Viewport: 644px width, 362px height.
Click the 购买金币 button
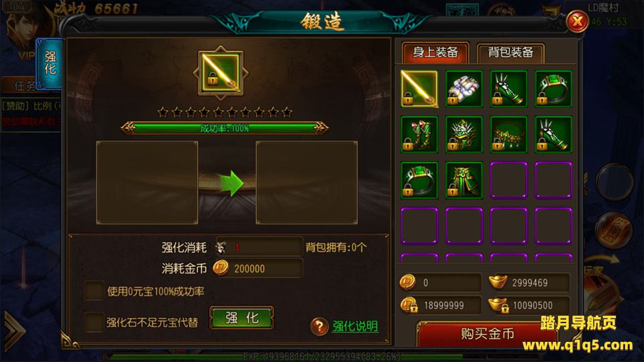click(x=487, y=335)
